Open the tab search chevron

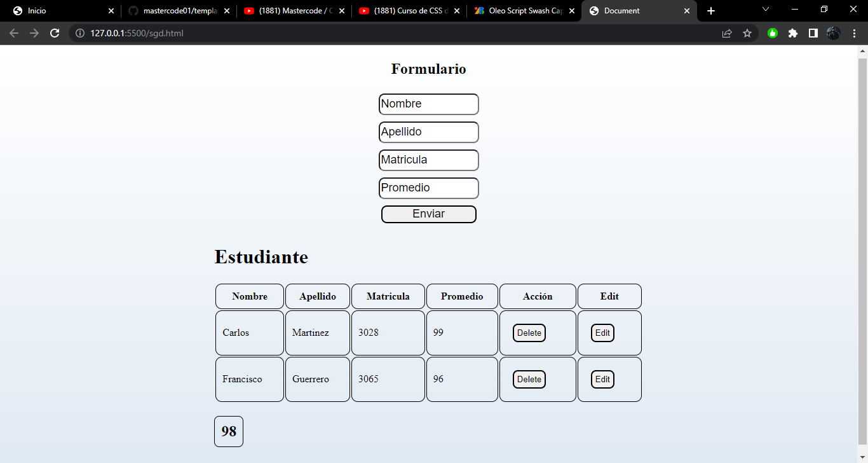pos(766,11)
